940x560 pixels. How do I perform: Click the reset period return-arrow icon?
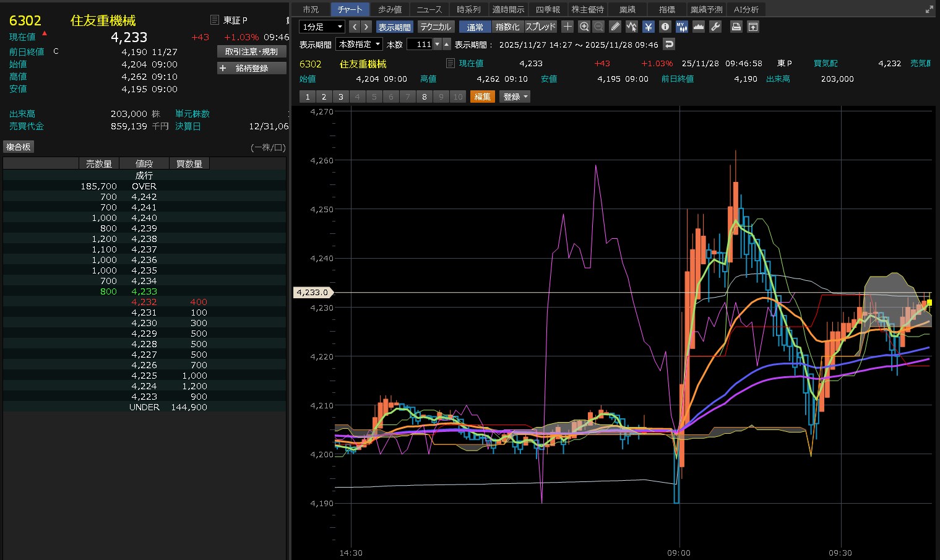tap(668, 44)
